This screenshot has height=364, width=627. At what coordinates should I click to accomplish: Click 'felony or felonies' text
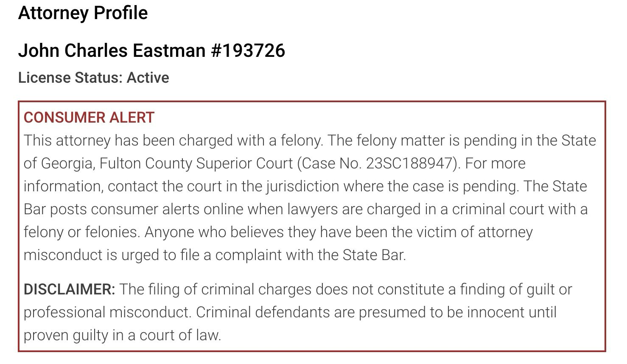tap(81, 232)
